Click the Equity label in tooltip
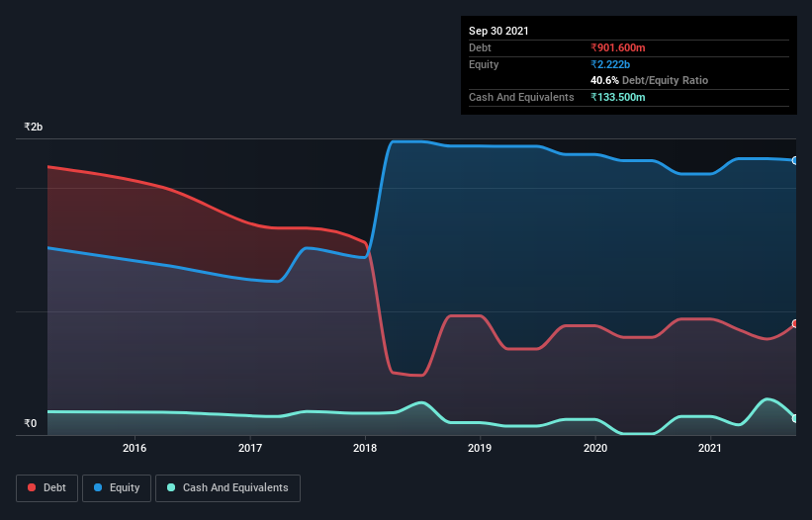The image size is (812, 520). 484,64
